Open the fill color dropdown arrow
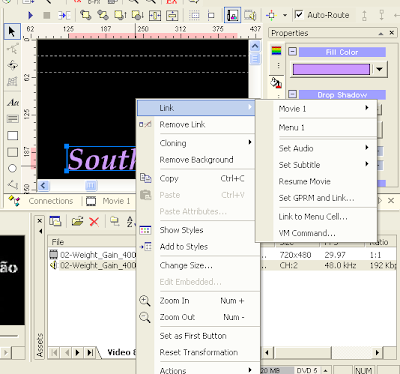400x374 pixels. coord(379,69)
